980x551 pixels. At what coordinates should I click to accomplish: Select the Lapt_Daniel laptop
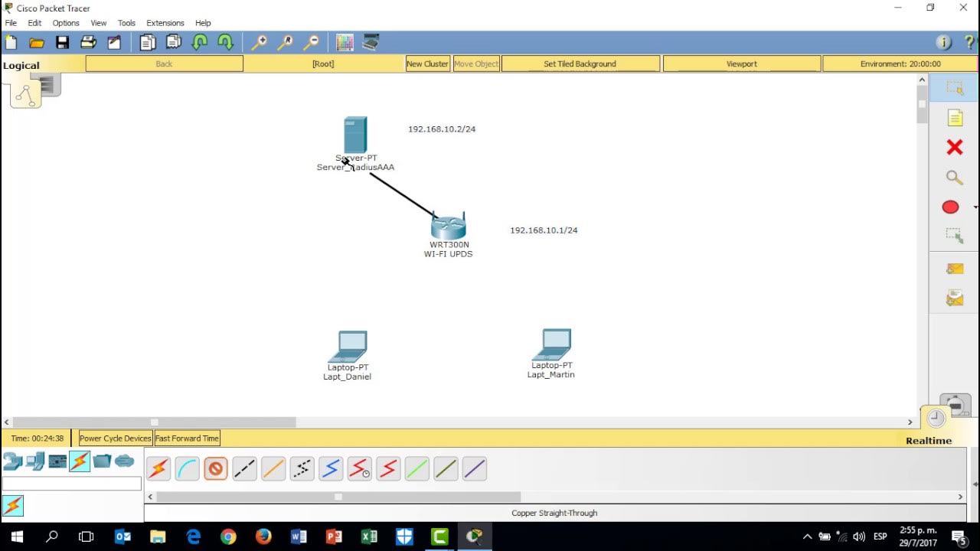pos(348,346)
